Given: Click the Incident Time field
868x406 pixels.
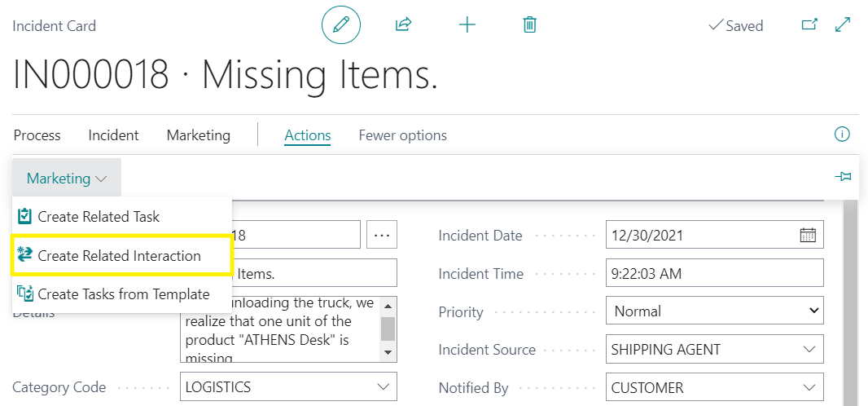Looking at the screenshot, I should (713, 274).
